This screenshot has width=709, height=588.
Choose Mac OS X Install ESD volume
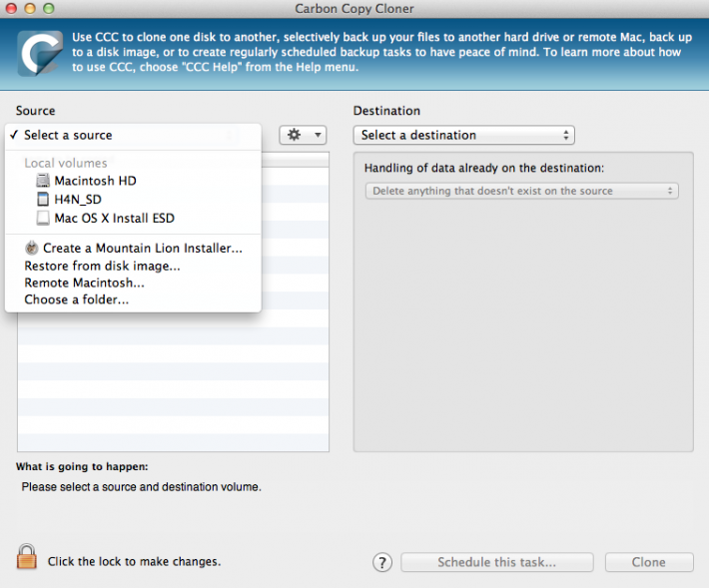click(133, 219)
